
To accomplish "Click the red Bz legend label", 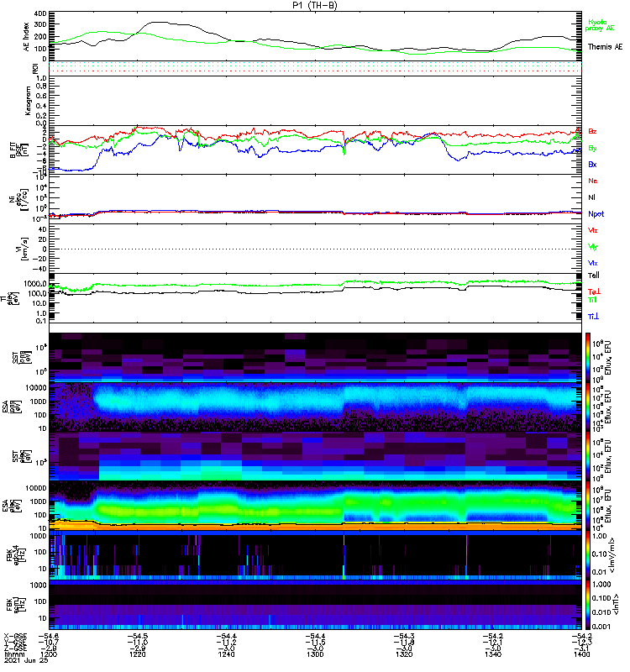I will pyautogui.click(x=592, y=131).
